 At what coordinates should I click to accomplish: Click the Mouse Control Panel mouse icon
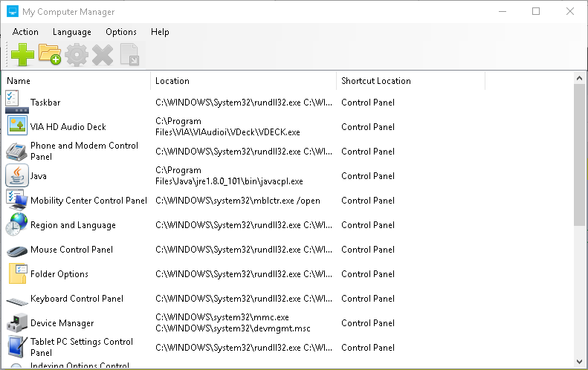[17, 251]
